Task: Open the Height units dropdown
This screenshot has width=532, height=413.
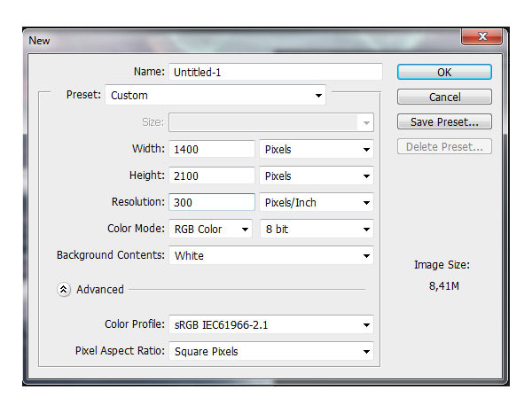Action: (x=317, y=176)
